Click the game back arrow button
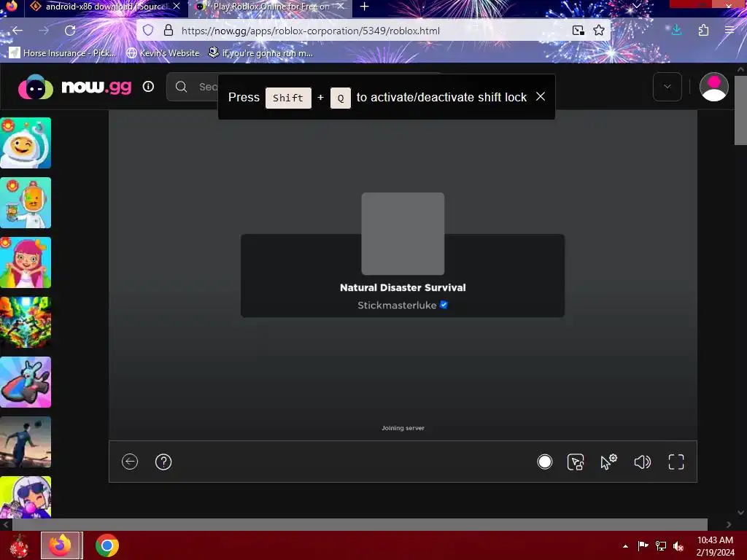The image size is (747, 560). click(x=130, y=462)
